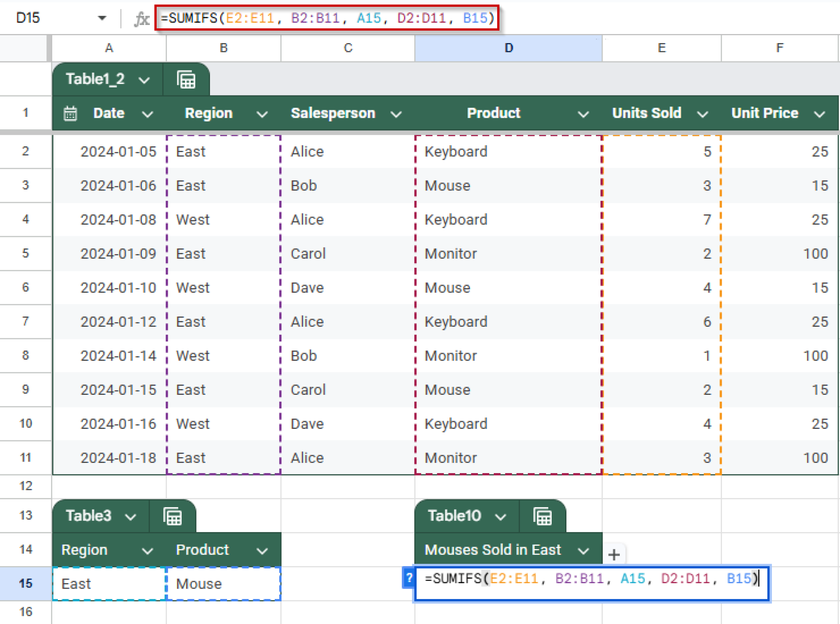This screenshot has height=624, width=840.
Task: Open the Table10 name dropdown
Action: pyautogui.click(x=501, y=516)
